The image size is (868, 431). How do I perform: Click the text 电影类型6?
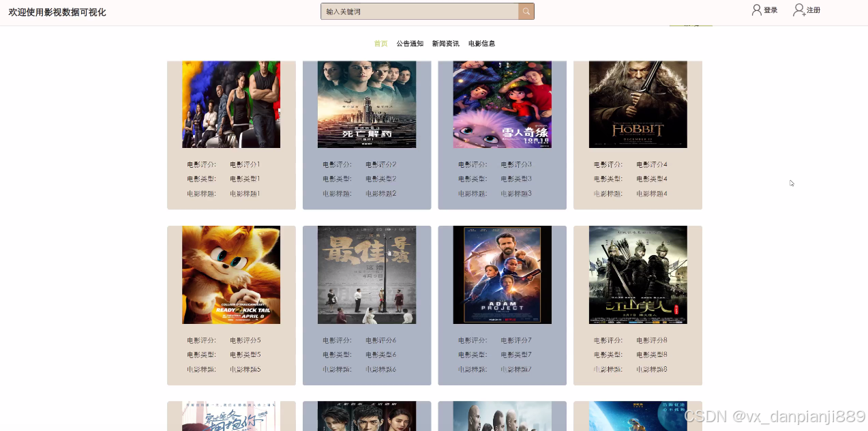380,355
